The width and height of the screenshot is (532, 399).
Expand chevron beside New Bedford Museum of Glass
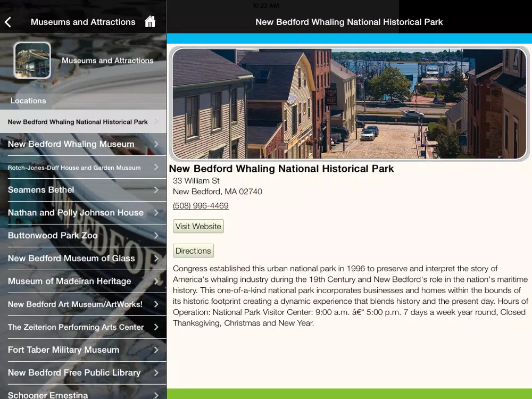coord(156,259)
